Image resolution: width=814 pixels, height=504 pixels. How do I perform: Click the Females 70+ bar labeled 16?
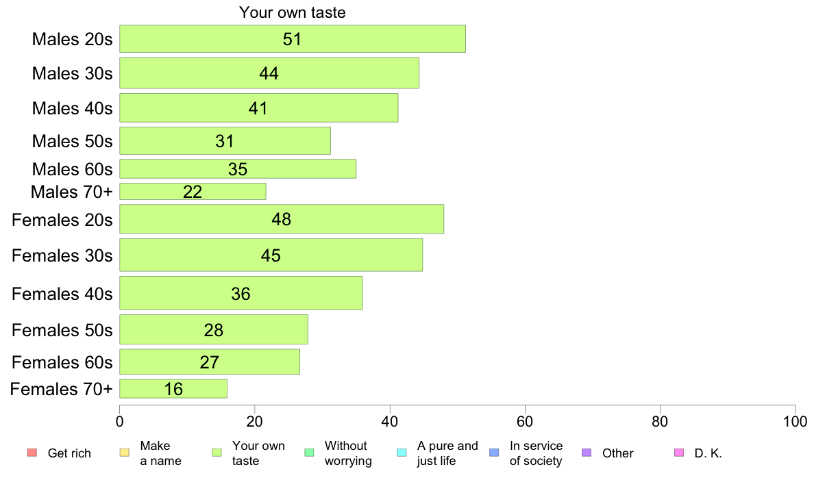click(x=173, y=389)
